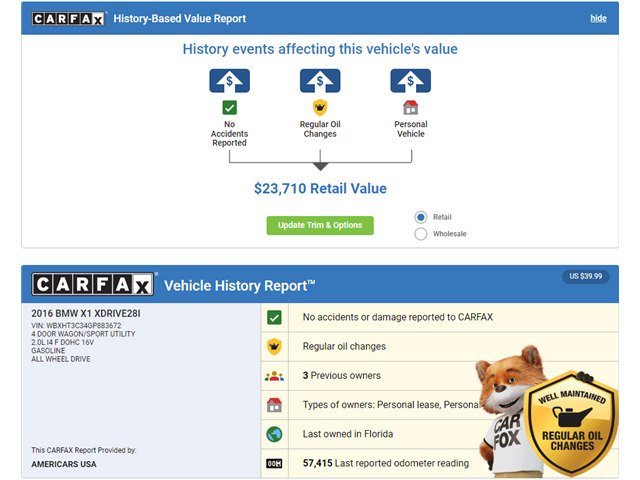Click the Personal Vehicle house icon

[410, 107]
